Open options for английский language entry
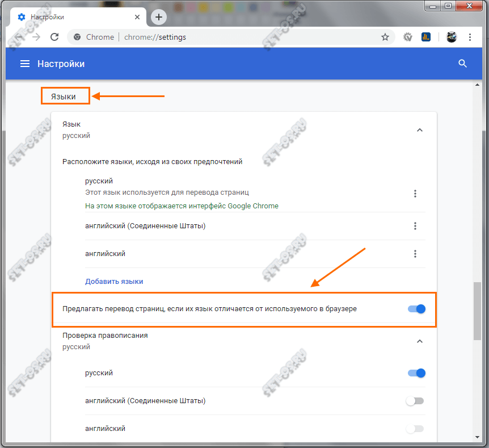This screenshot has width=489, height=448. coord(415,254)
